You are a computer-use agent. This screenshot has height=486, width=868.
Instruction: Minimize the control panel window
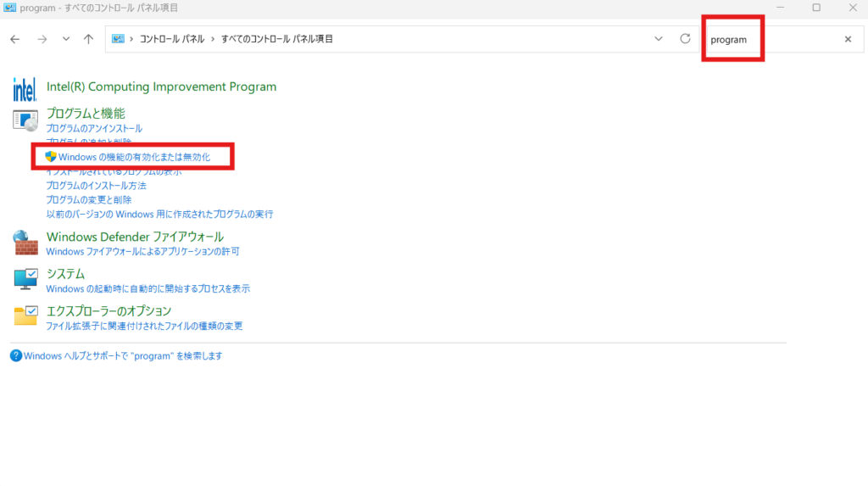[780, 8]
